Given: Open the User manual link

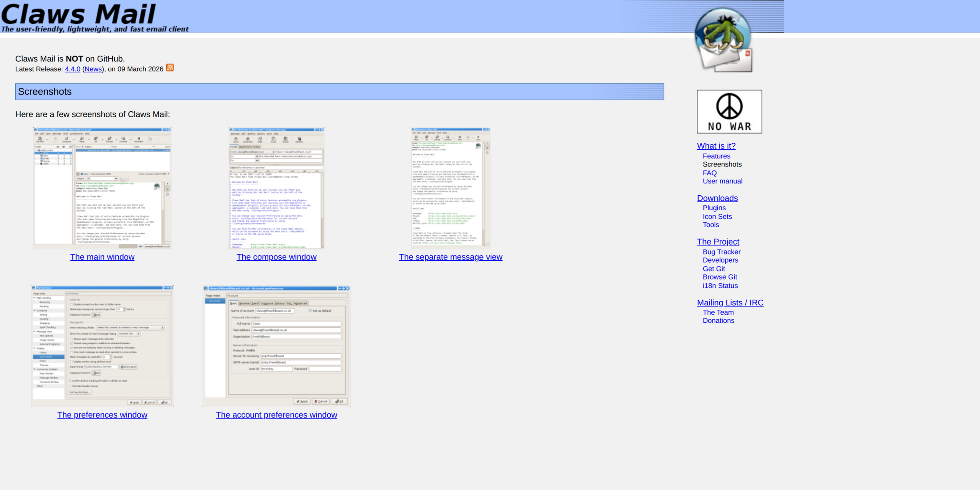Looking at the screenshot, I should tap(722, 181).
